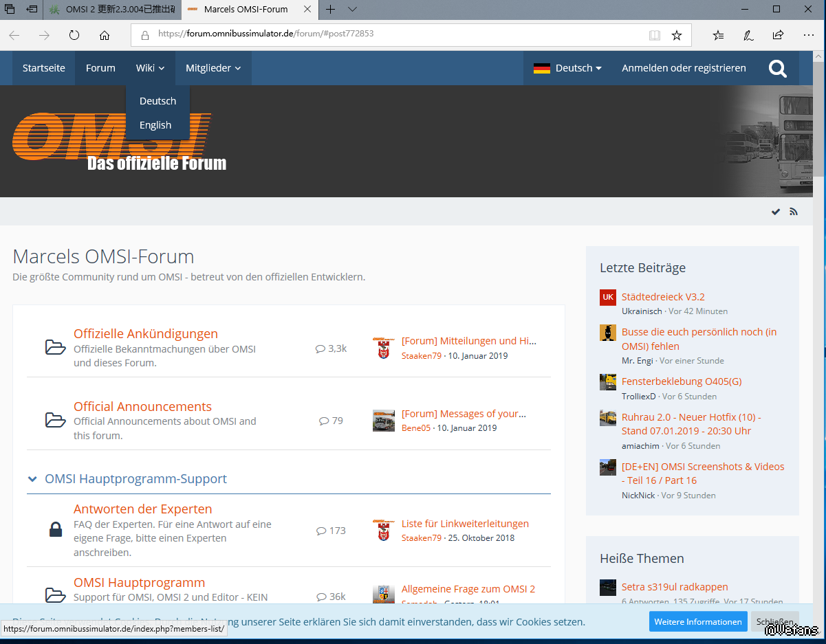Viewport: 826px width, 644px height.
Task: Expand the Mitglieder dropdown menu
Action: (x=213, y=68)
